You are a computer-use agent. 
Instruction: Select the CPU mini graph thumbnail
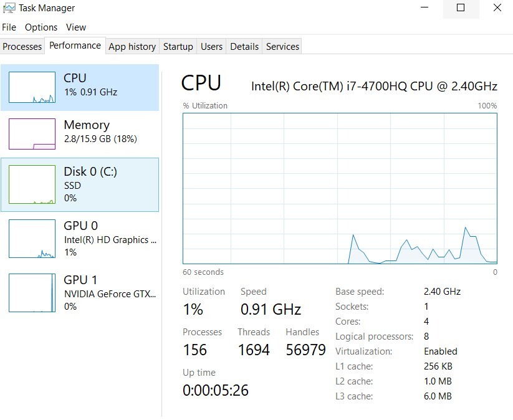(32, 87)
